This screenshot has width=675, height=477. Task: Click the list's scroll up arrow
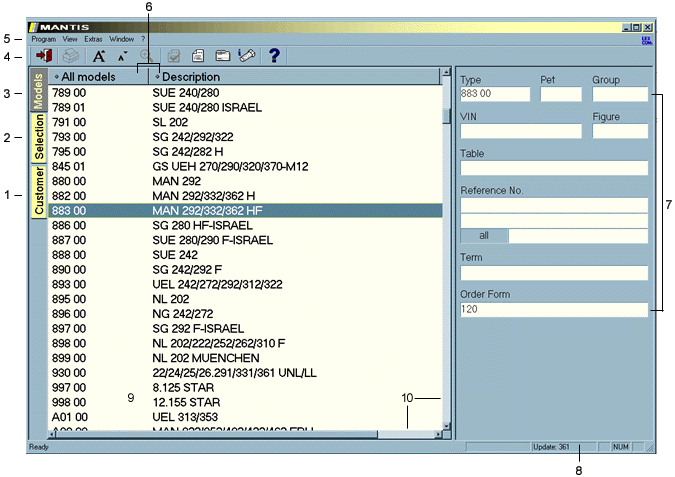447,75
